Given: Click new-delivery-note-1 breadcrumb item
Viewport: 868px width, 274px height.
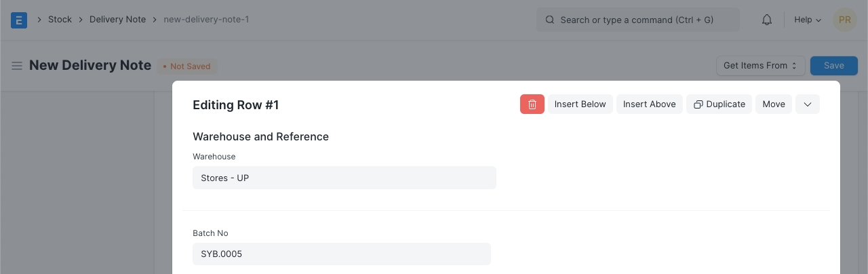Looking at the screenshot, I should [x=206, y=20].
